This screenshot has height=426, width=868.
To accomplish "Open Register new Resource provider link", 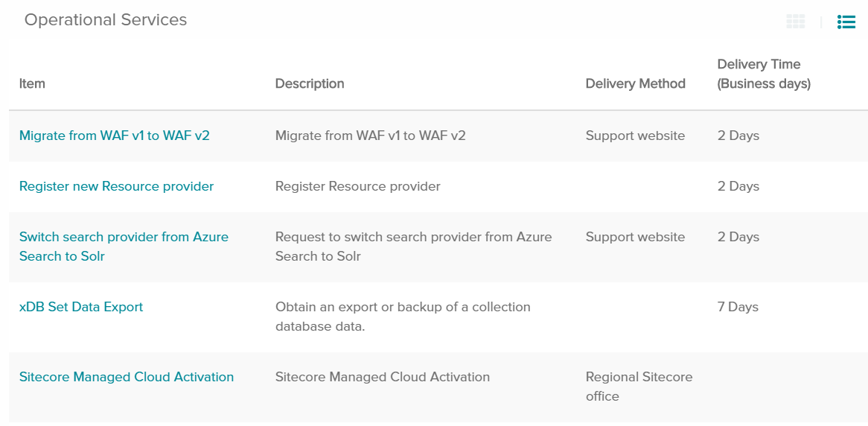I will coord(116,186).
